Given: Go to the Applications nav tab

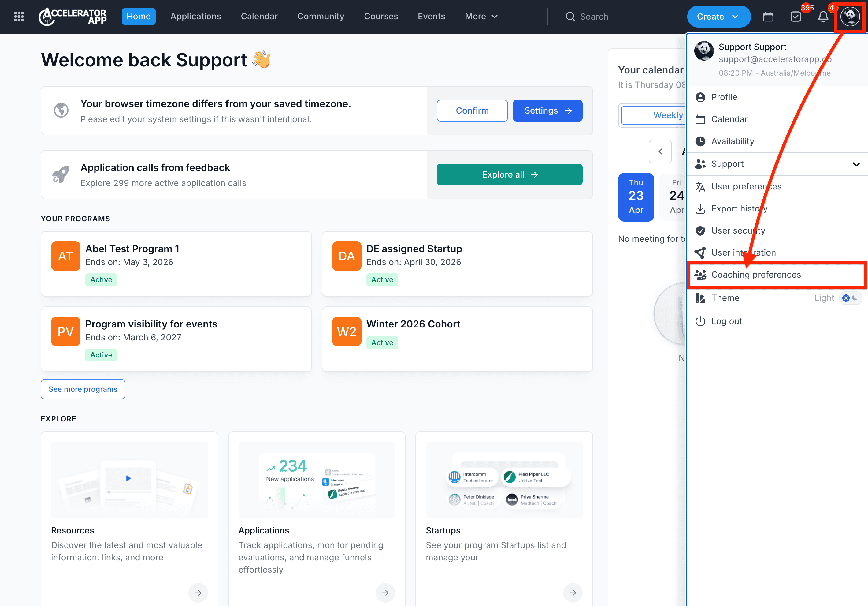Looking at the screenshot, I should pyautogui.click(x=195, y=16).
